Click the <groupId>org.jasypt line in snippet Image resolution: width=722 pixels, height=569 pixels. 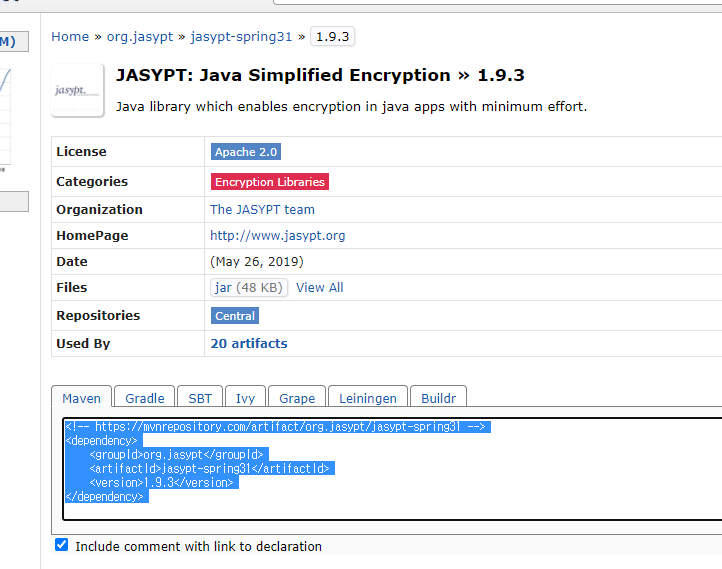click(x=176, y=454)
